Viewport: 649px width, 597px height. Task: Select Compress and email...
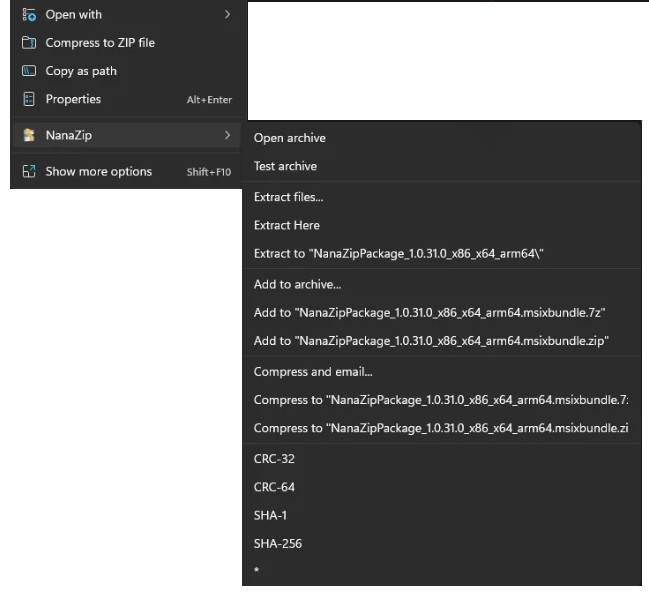pos(442,372)
